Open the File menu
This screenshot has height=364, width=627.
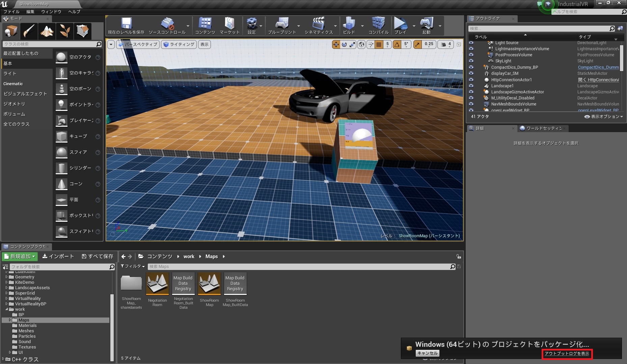pos(11,11)
